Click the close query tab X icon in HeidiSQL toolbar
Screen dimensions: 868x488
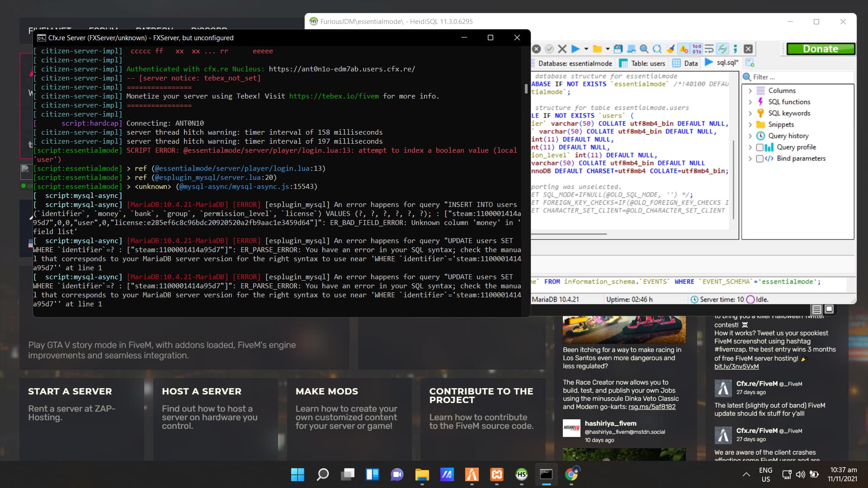click(748, 49)
